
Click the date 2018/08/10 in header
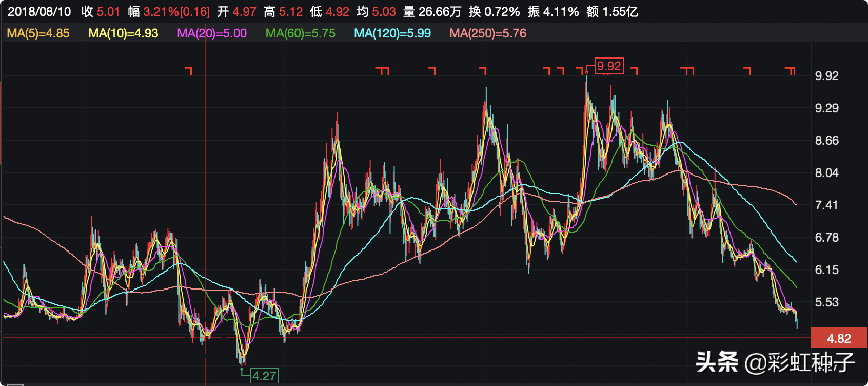click(x=40, y=12)
